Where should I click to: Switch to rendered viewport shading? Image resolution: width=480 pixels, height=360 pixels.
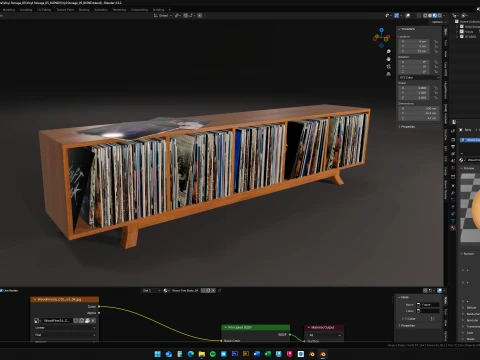click(440, 15)
